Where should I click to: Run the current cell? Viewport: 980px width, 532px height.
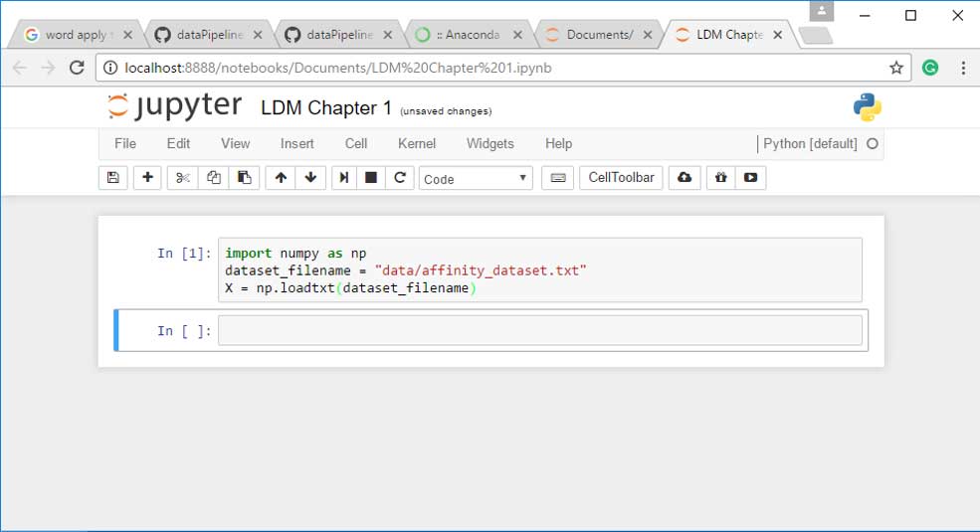click(344, 178)
